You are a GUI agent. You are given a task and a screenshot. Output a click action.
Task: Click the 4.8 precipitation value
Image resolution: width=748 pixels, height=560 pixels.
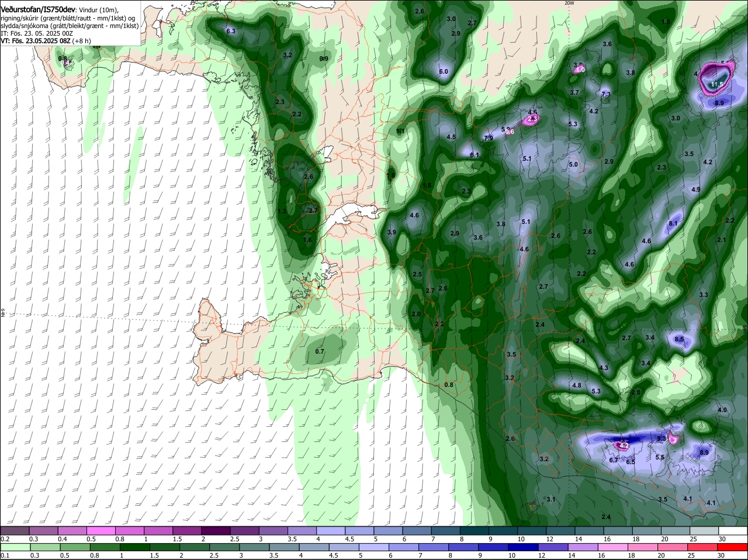pos(577,385)
